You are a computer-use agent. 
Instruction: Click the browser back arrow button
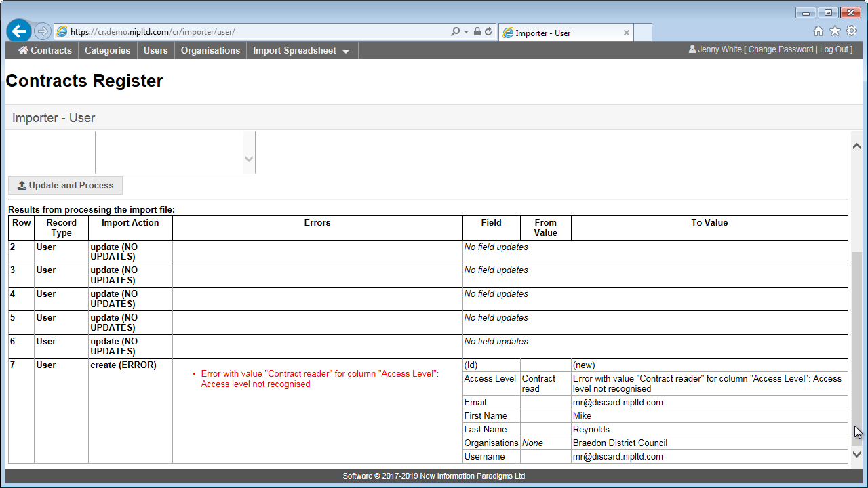(x=19, y=31)
